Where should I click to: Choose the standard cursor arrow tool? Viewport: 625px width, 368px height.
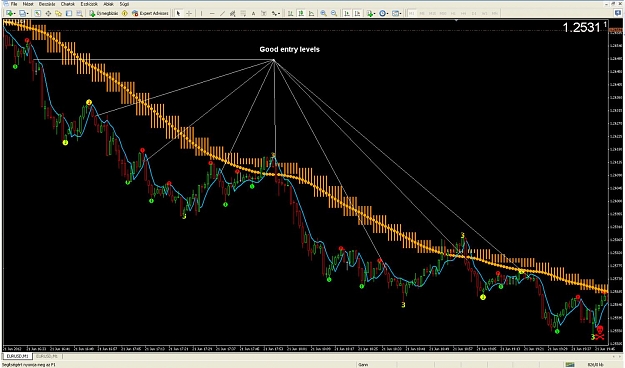click(178, 13)
